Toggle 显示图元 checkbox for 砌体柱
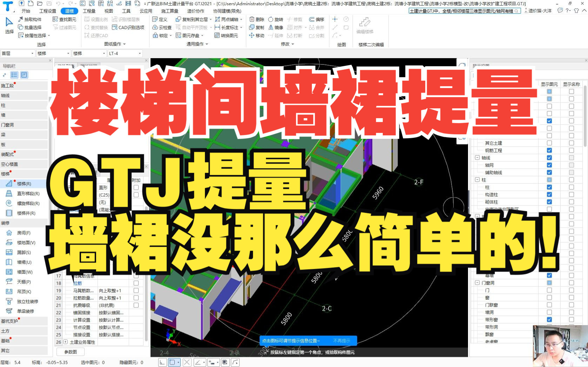The height and width of the screenshot is (367, 588). tap(549, 202)
